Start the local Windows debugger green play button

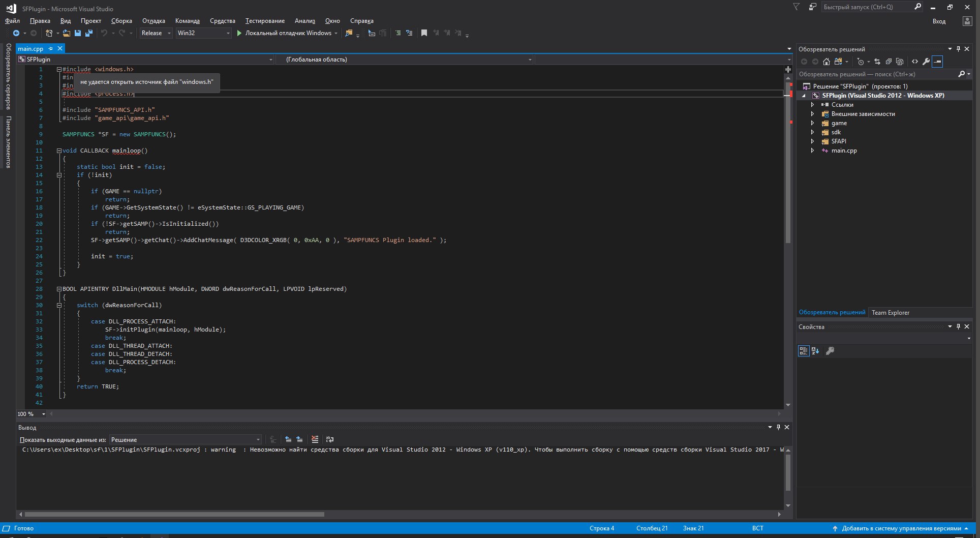pyautogui.click(x=239, y=33)
